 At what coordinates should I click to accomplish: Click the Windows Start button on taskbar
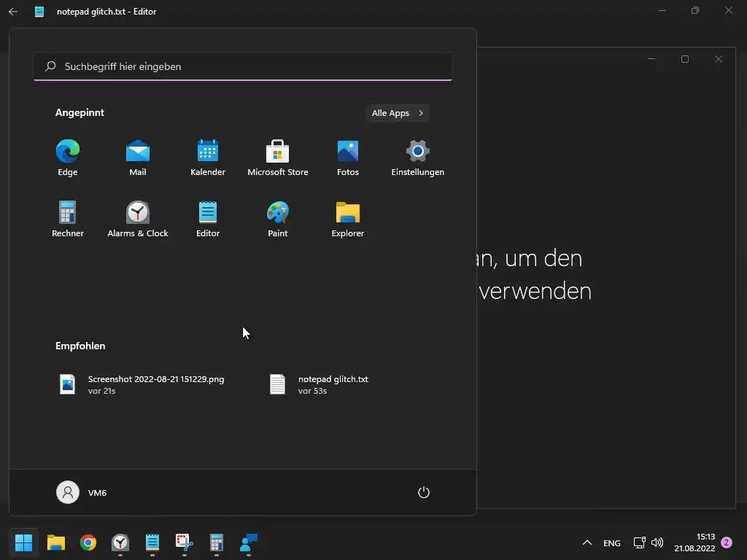23,542
